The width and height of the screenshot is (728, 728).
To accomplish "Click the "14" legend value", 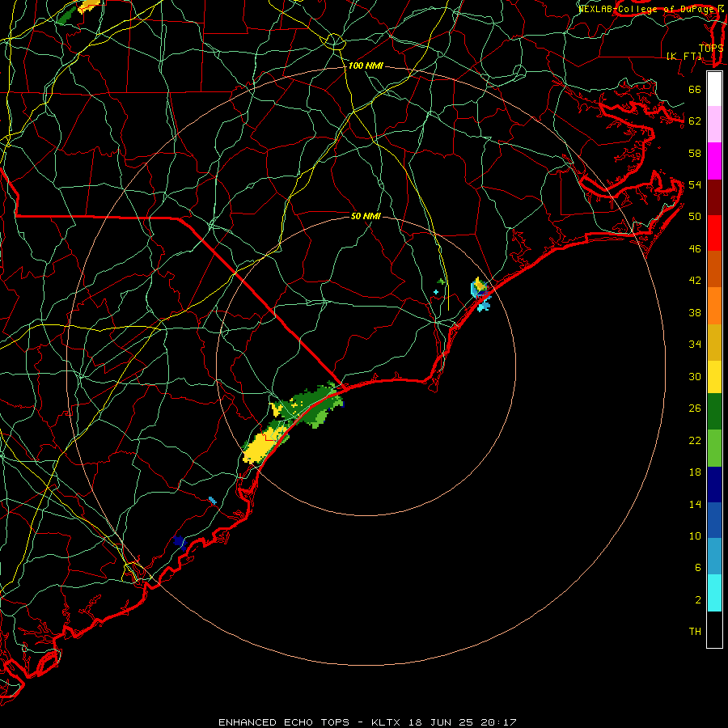I will click(x=695, y=504).
